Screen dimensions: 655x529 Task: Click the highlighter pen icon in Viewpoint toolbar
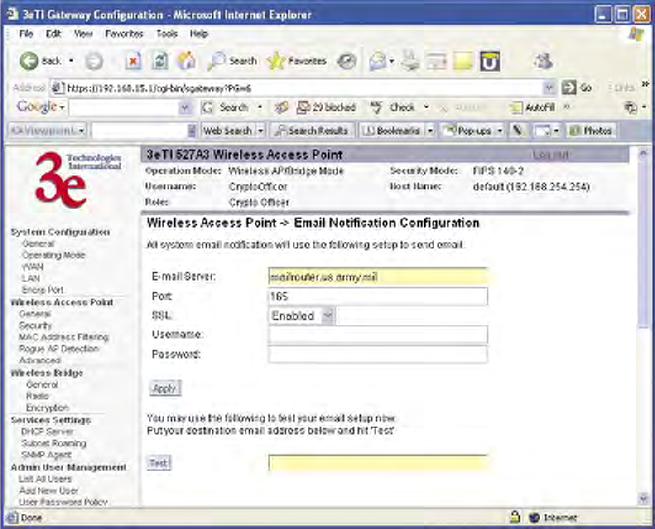click(517, 130)
